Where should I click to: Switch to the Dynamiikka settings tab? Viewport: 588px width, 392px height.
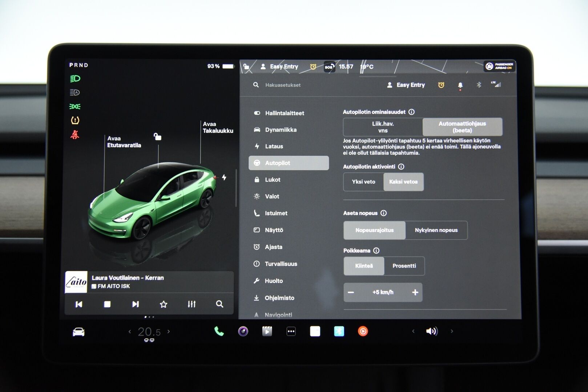tap(282, 130)
